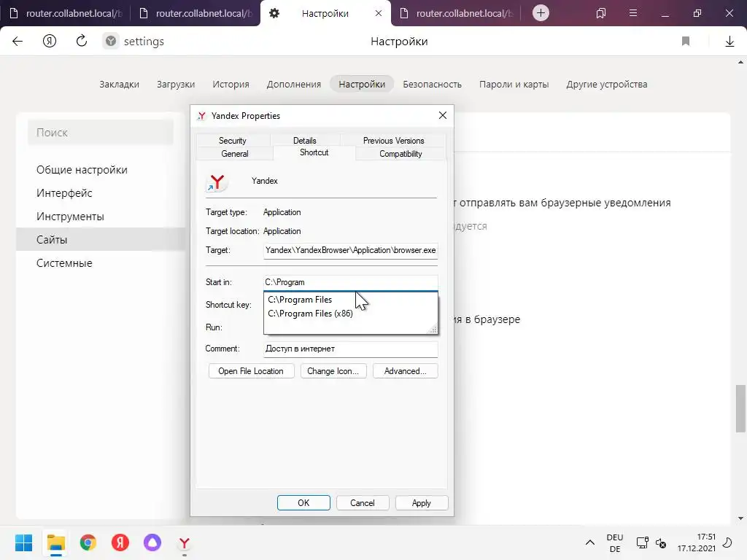Switch the DEU DE keyboard language
747x560 pixels.
(615, 542)
